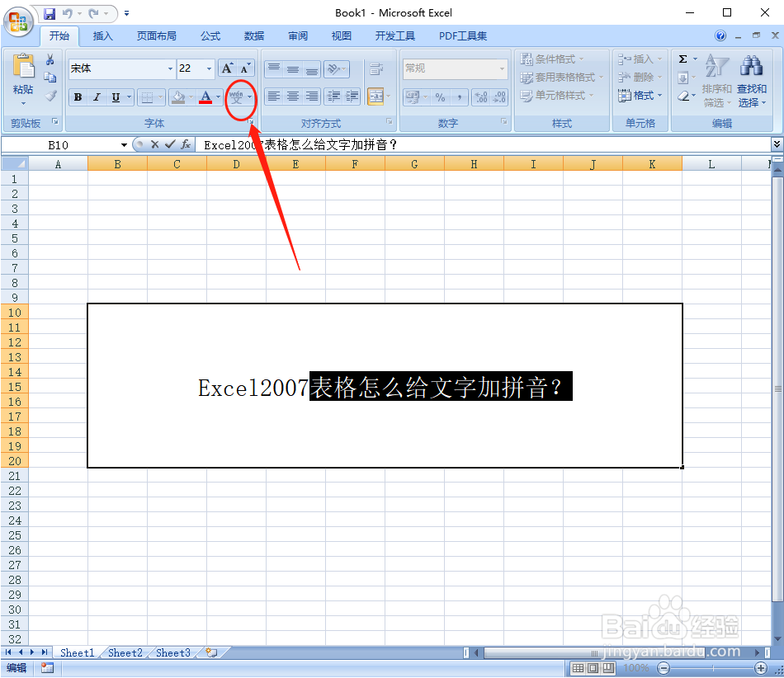Set align text right
Viewport: 784px width, 678px height.
coord(311,96)
